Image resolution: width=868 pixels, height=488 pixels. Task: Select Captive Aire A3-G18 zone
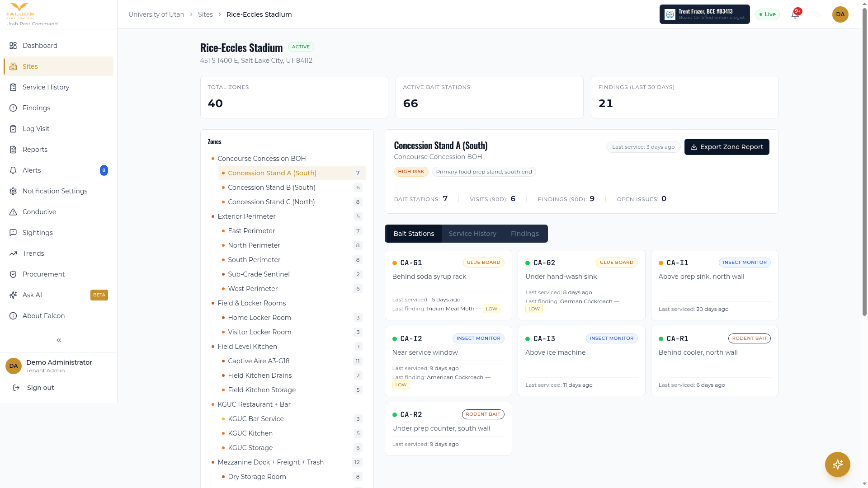[292, 361]
